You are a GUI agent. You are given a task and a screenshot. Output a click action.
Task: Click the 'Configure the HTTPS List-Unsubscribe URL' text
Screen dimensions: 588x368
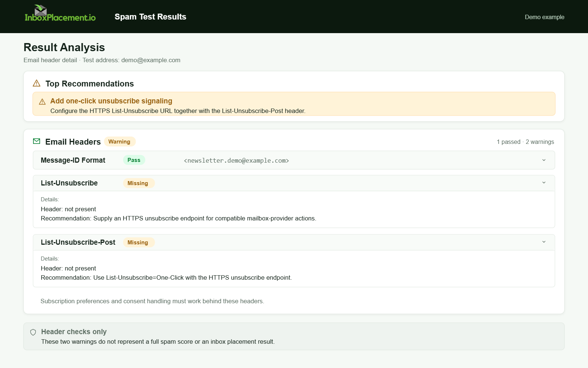coord(178,111)
